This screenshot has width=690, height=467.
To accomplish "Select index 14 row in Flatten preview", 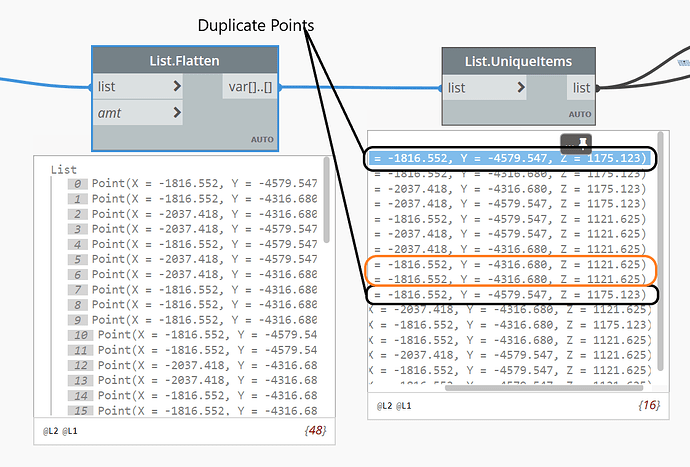I will pos(192,395).
